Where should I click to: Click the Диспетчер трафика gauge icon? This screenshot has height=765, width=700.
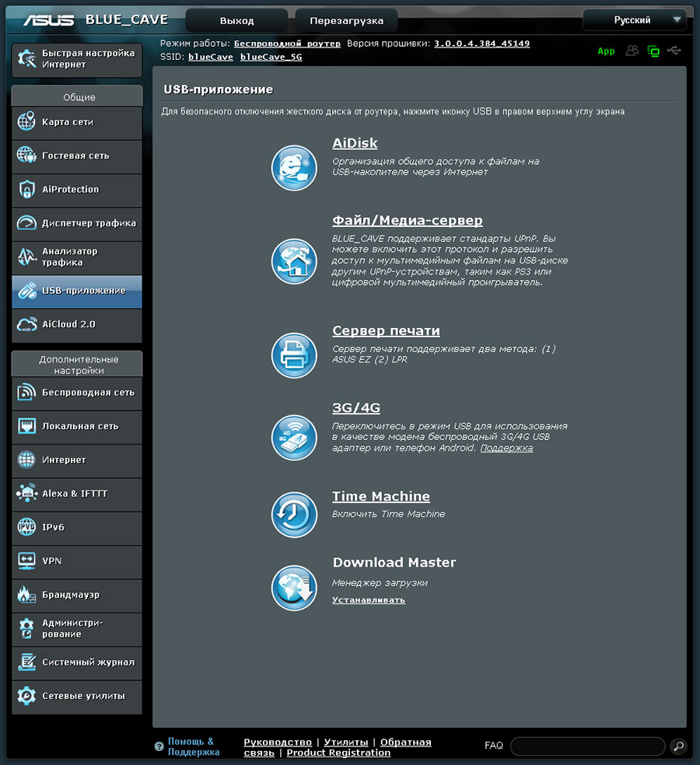26,222
